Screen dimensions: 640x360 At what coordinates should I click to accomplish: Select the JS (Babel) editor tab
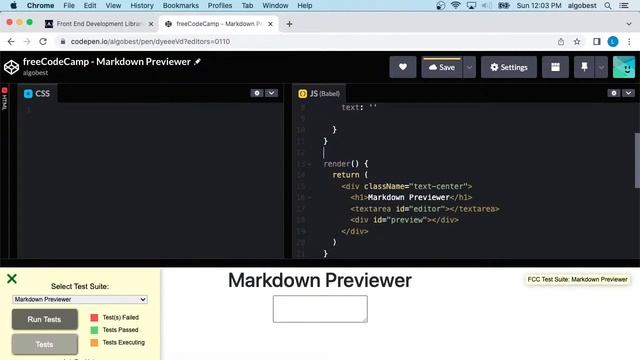coord(319,93)
